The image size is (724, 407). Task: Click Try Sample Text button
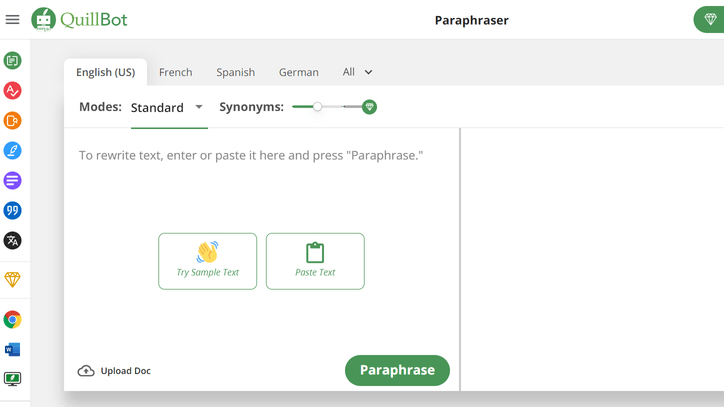[207, 261]
